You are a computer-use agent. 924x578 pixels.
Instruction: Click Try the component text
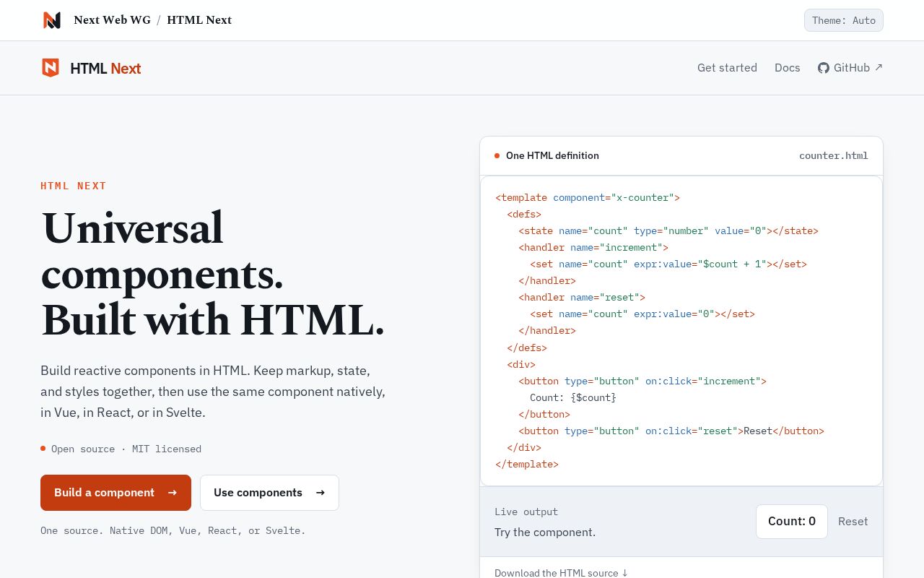(545, 532)
